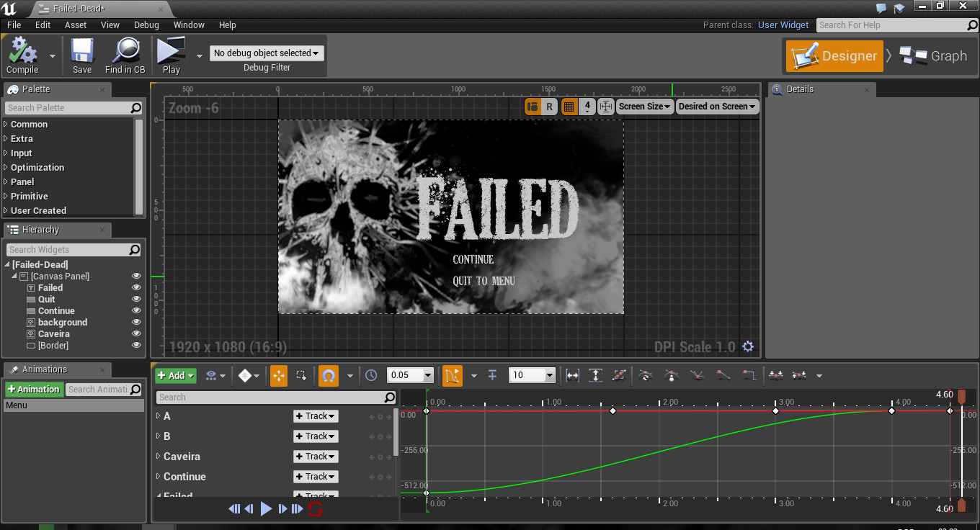The height and width of the screenshot is (530, 980).
Task: Select the curve interpolation toggle in animation toolbar
Action: [x=453, y=375]
